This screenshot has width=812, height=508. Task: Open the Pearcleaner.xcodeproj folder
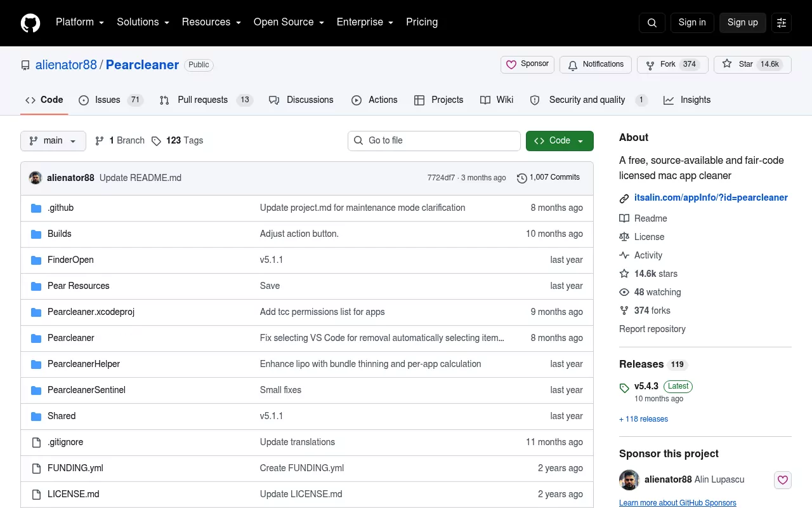pyautogui.click(x=91, y=312)
